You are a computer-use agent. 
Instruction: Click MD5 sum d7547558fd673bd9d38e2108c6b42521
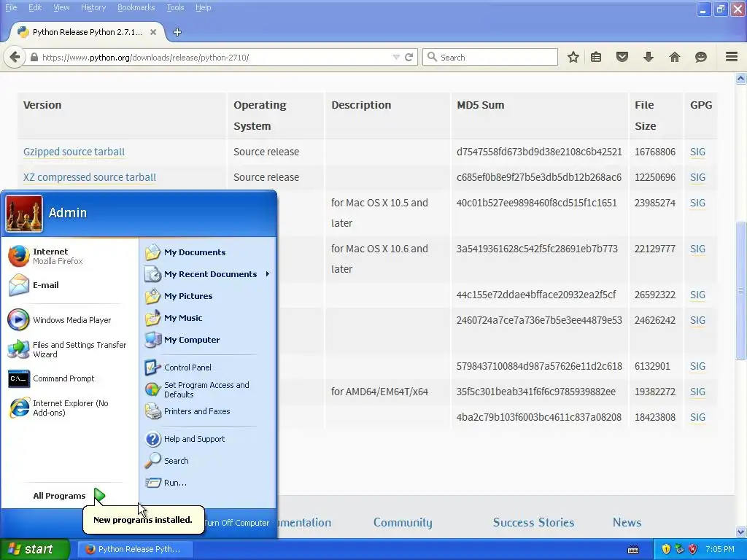tap(539, 152)
